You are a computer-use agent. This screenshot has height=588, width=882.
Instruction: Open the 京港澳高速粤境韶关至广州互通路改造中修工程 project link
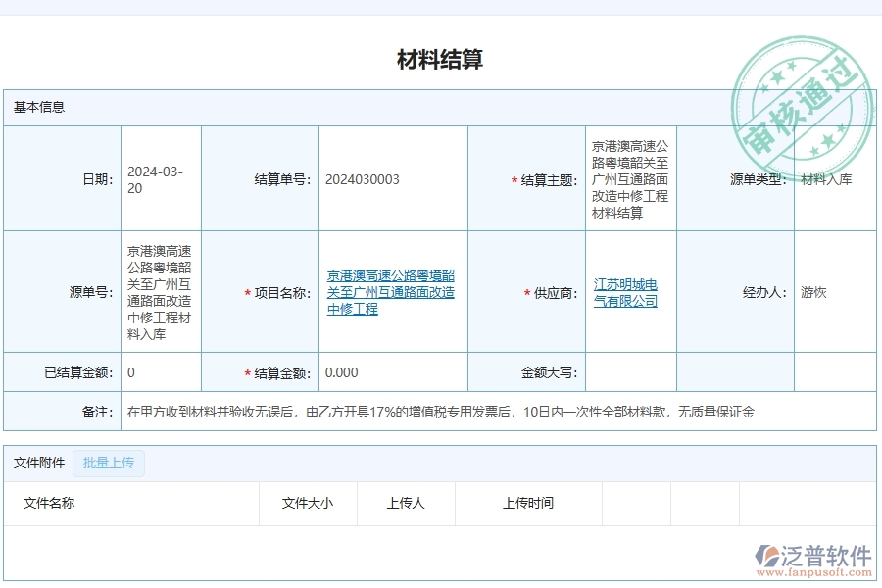pos(391,292)
